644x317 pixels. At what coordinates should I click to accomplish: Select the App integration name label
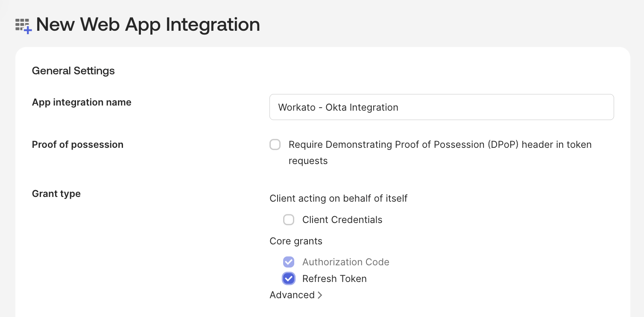pos(81,102)
